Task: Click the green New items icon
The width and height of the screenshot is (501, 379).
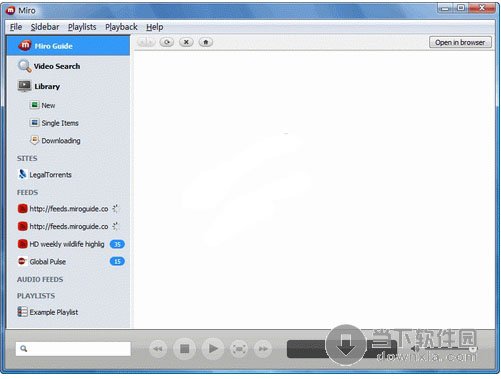Action: point(34,105)
